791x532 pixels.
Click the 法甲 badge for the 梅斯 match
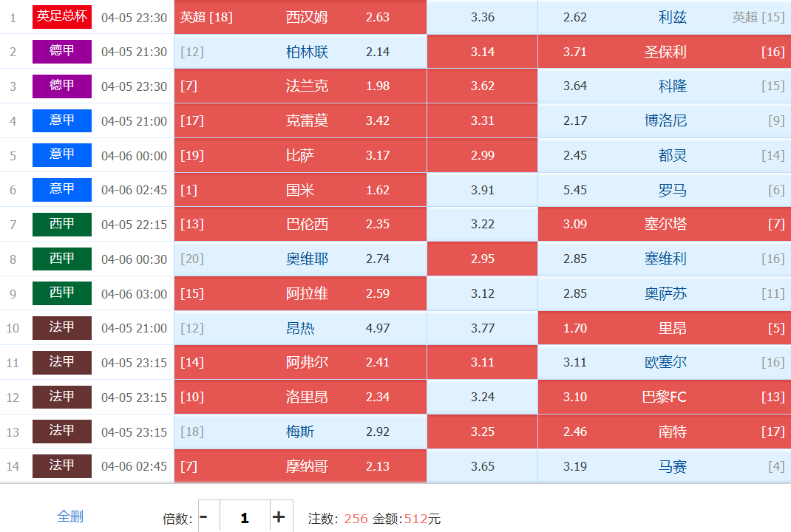[x=62, y=431]
